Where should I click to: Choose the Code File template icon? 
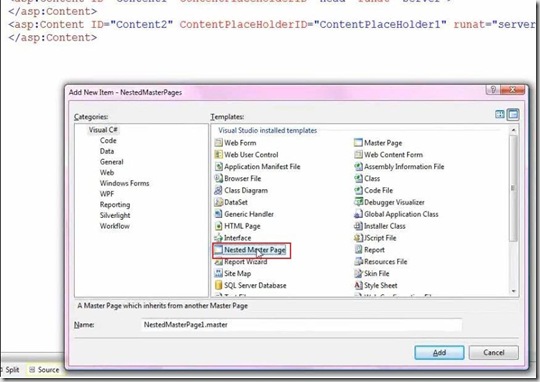coord(358,190)
